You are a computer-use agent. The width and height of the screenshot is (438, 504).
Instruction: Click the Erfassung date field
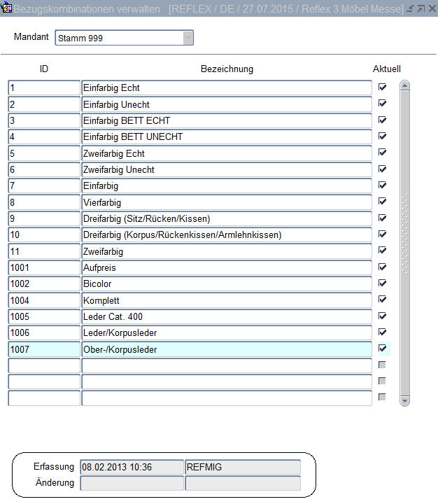tap(132, 467)
